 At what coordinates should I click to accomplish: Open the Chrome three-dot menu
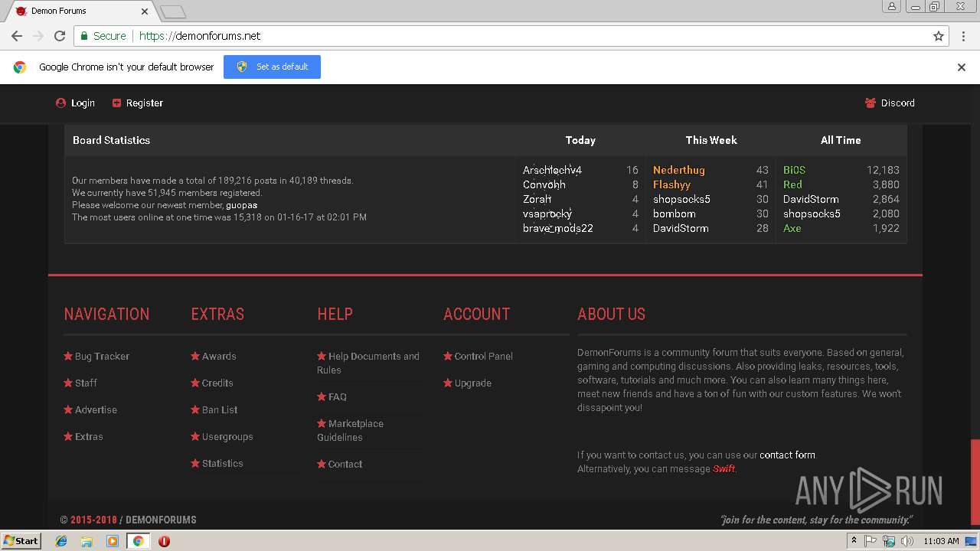coord(963,36)
